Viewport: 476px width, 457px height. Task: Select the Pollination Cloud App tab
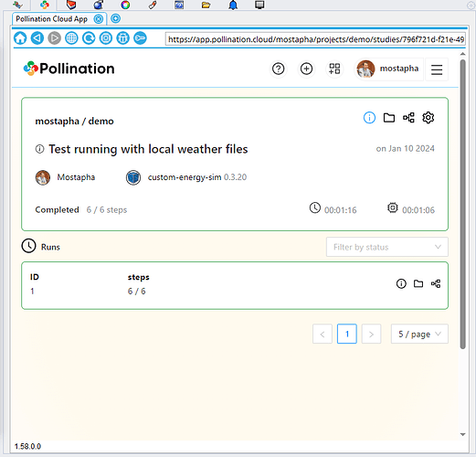(x=52, y=19)
